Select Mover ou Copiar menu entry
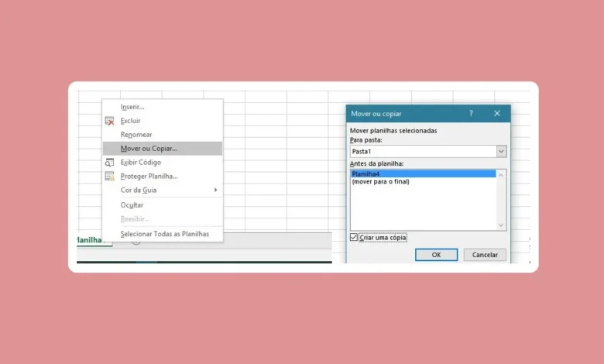This screenshot has width=604, height=364. 163,148
